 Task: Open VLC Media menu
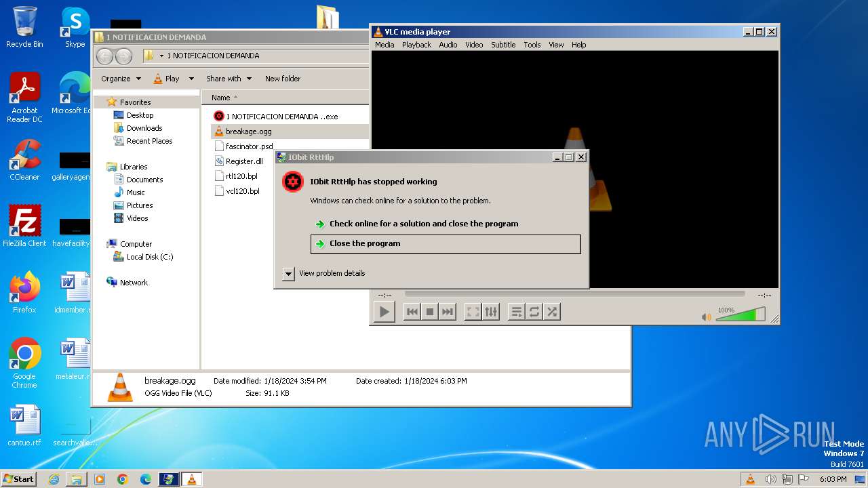384,45
